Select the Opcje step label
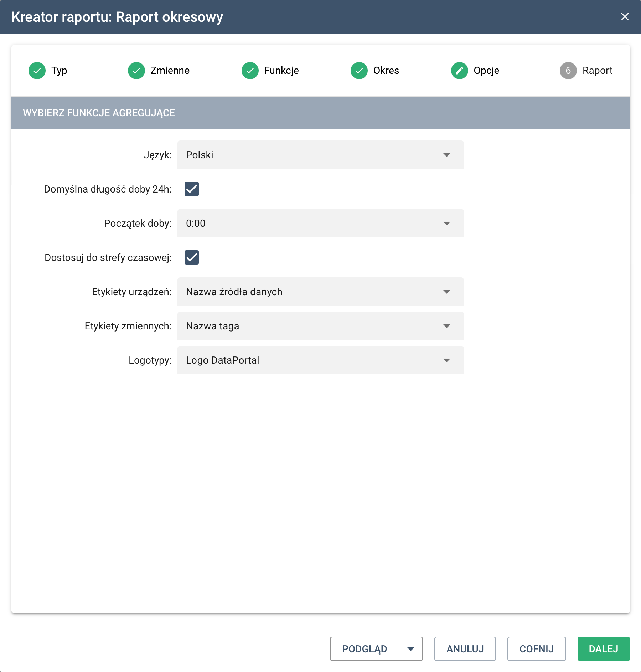This screenshot has height=672, width=641. click(x=486, y=71)
